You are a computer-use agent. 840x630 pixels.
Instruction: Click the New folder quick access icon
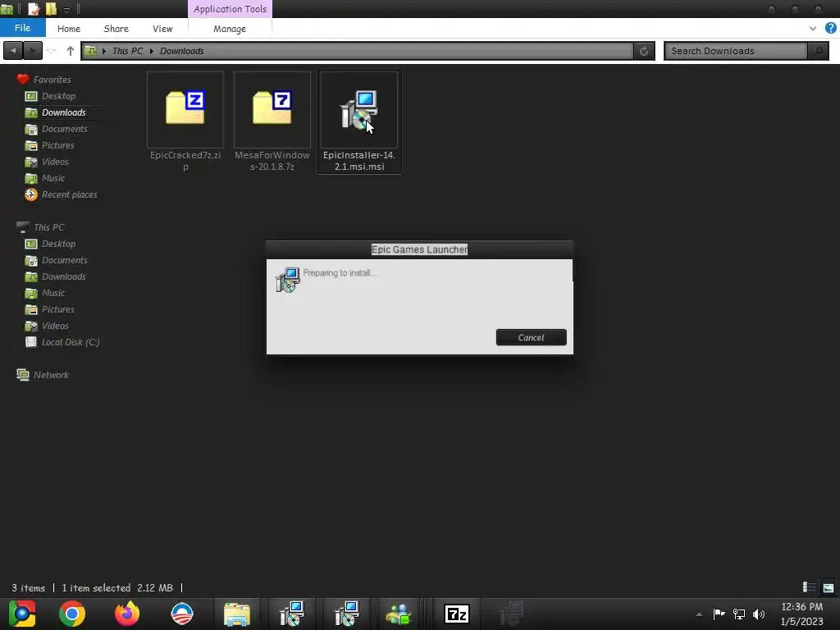point(51,8)
